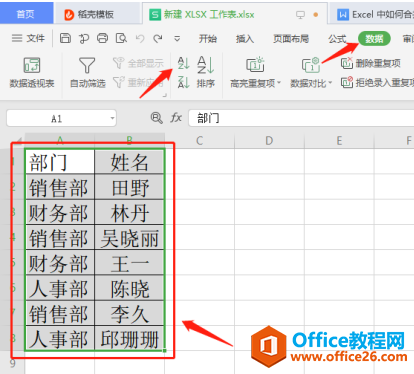Click the print preview icon
The image size is (414, 374).
click(121, 38)
